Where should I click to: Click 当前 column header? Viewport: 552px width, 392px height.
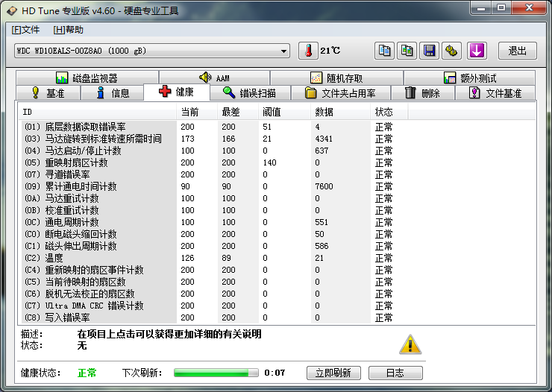[197, 112]
